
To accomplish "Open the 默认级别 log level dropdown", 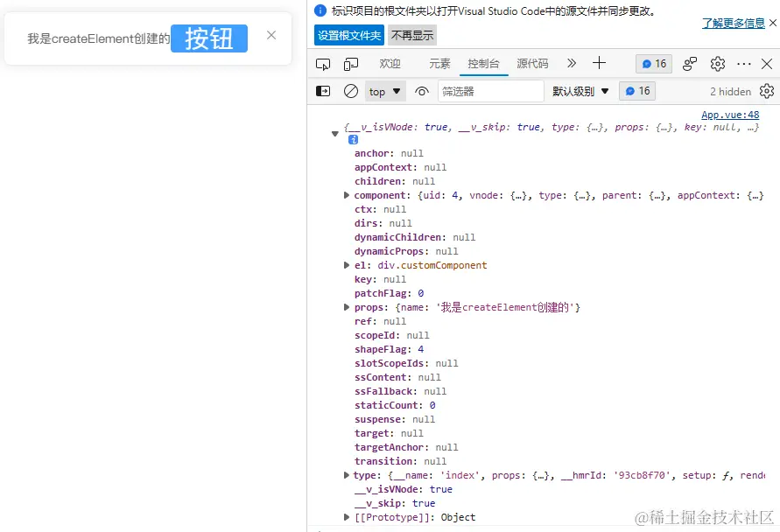I will click(580, 92).
